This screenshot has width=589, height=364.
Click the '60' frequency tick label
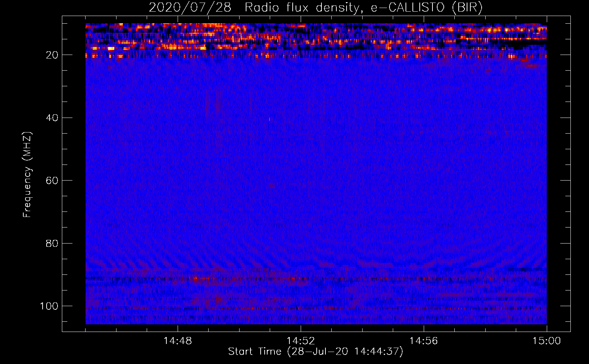52,181
